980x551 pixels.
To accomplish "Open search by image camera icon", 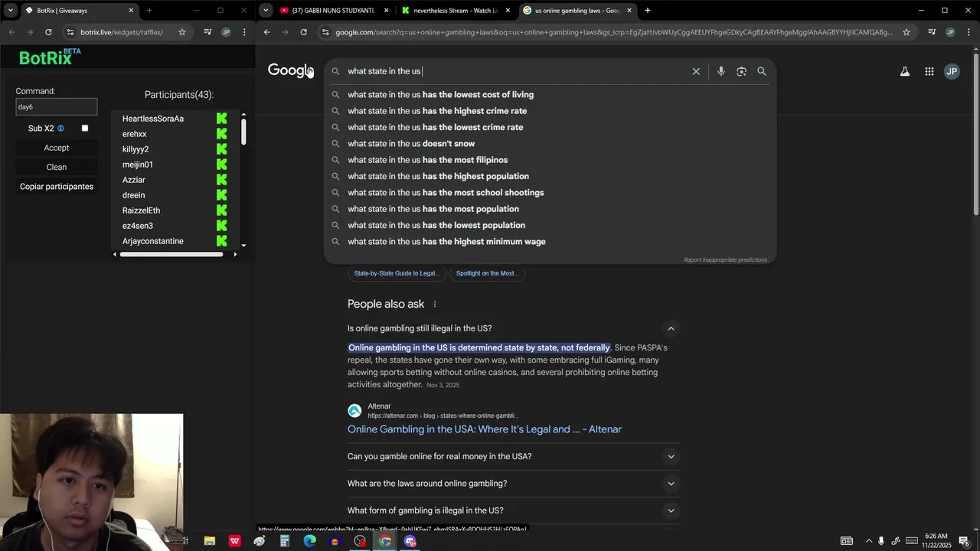I will [741, 71].
